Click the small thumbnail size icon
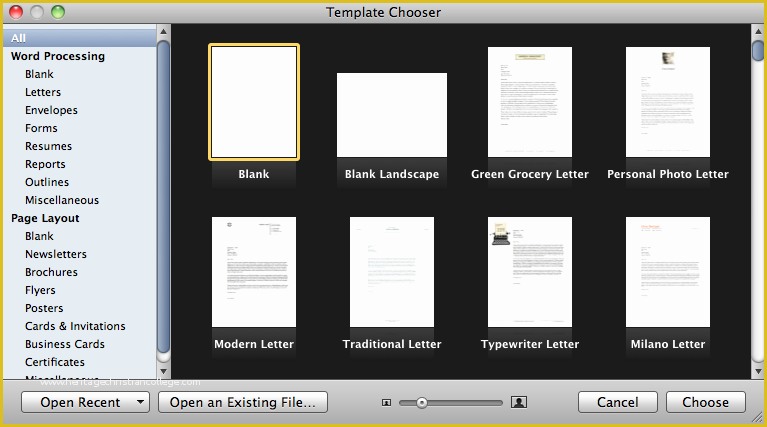The height and width of the screenshot is (427, 767). 386,403
